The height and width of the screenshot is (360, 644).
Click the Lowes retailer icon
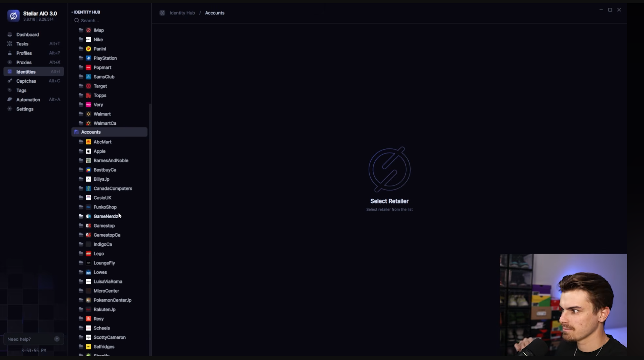tap(88, 272)
